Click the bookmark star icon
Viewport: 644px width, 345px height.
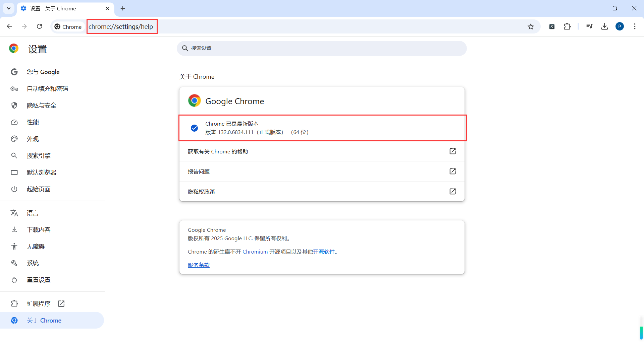[x=531, y=27]
